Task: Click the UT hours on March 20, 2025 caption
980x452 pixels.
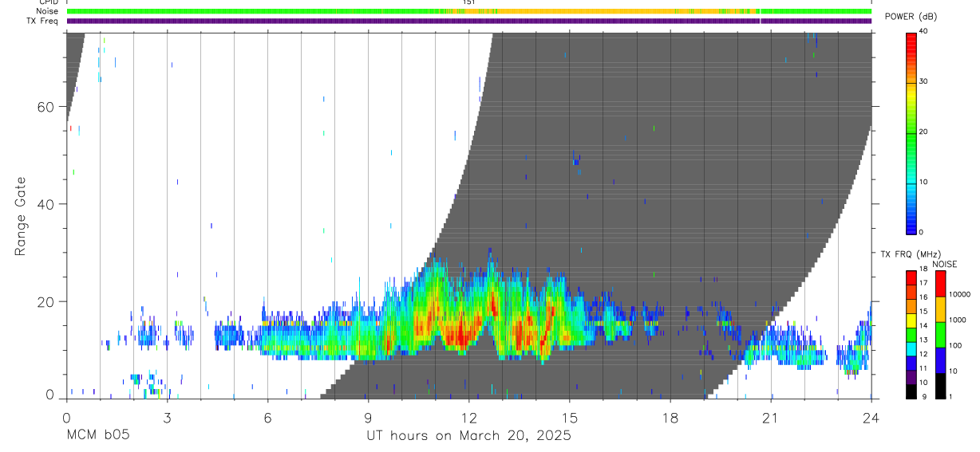Action: (468, 436)
